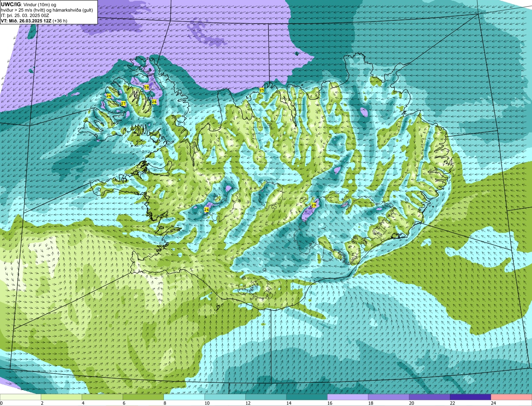532x406 pixels.
Task: Pick the 8–10 m/s light cyan legend swatch
Action: tap(184, 397)
